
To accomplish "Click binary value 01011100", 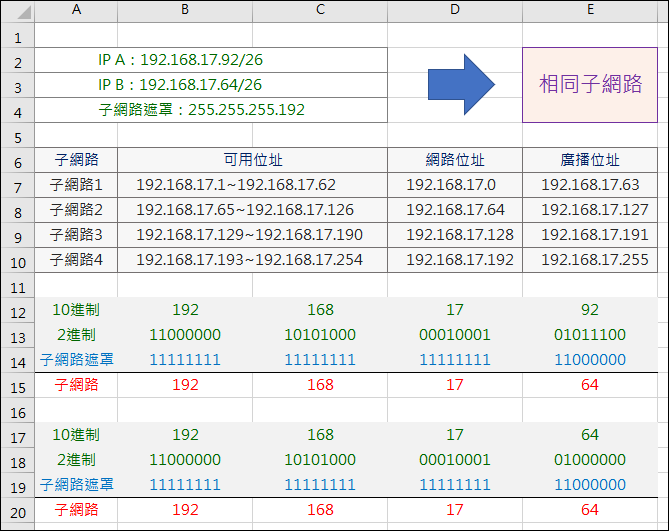I will (590, 335).
